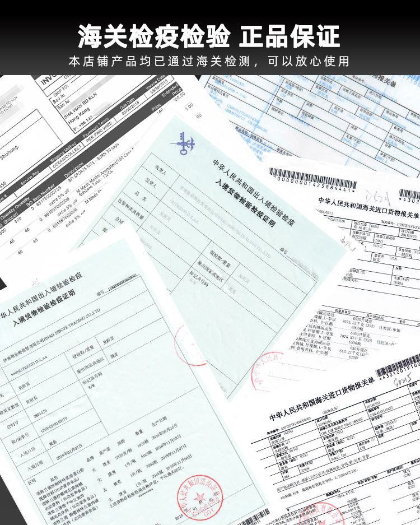Select PER PAID WIRE payment terms
The width and height of the screenshot is (420, 525).
[99, 132]
